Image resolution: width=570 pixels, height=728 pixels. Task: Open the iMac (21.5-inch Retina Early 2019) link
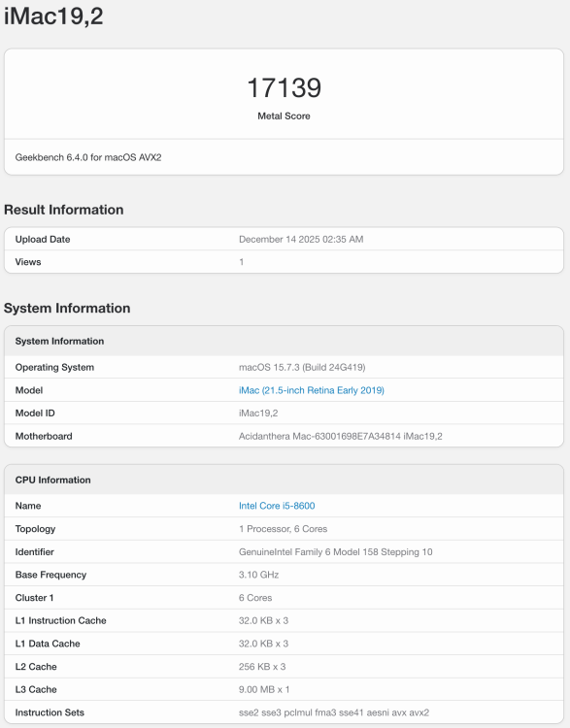coord(312,390)
